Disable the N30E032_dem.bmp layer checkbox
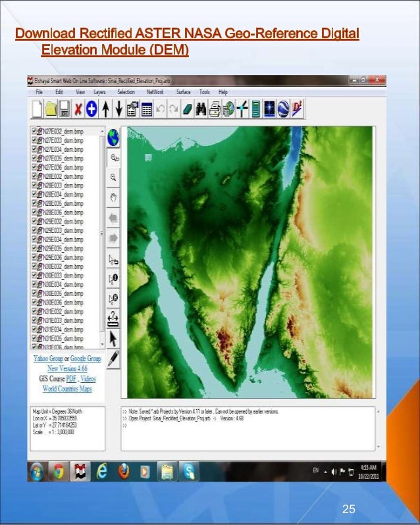The height and width of the screenshot is (525, 420). click(x=34, y=266)
